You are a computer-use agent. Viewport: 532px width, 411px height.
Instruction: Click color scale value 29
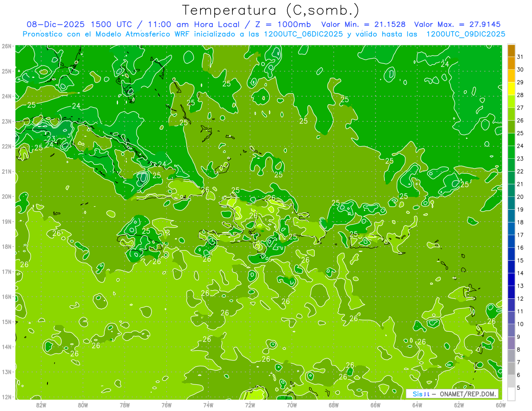point(520,82)
